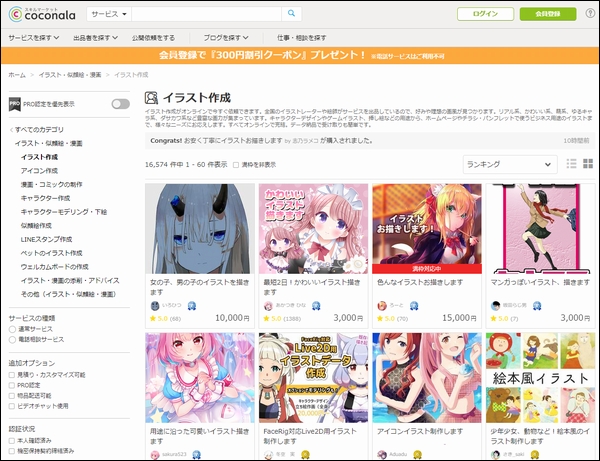This screenshot has height=461, width=600.
Task: Check the PRO認定 checkbox
Action: 12,385
